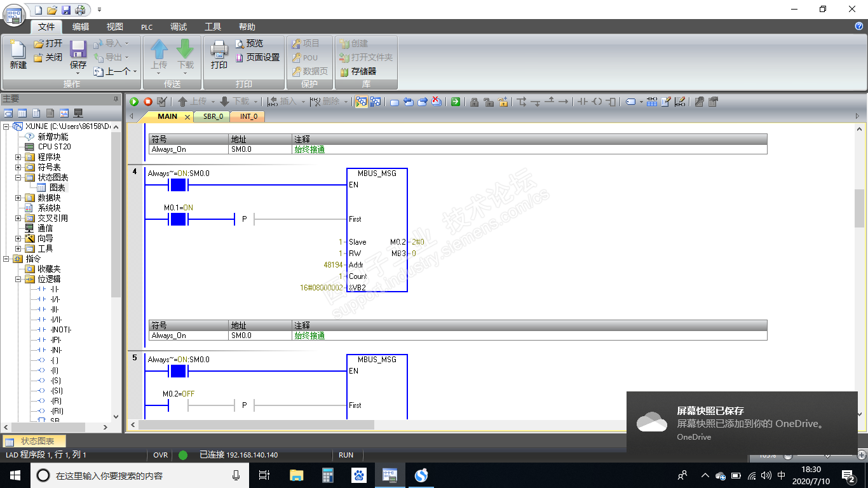Close the MAIN editor tab
868x488 pixels.
click(x=187, y=117)
